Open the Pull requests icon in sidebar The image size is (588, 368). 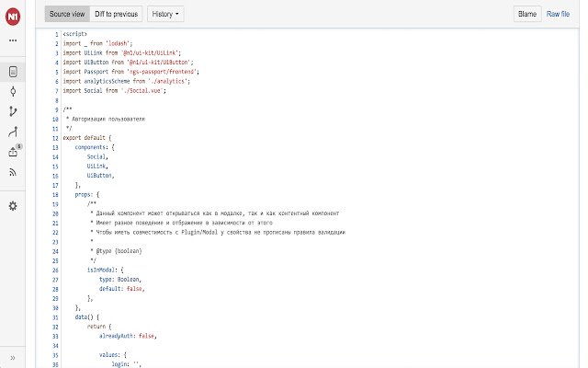pos(13,132)
